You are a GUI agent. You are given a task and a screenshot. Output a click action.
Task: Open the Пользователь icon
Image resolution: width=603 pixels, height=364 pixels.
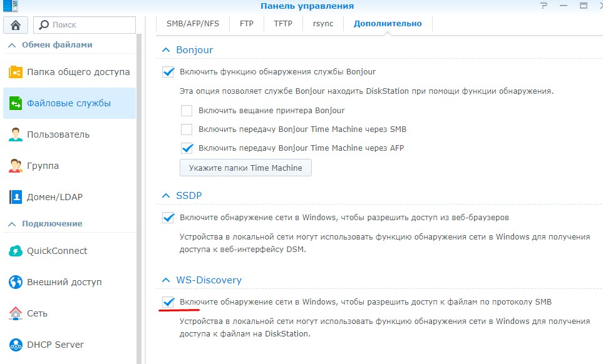(16, 134)
